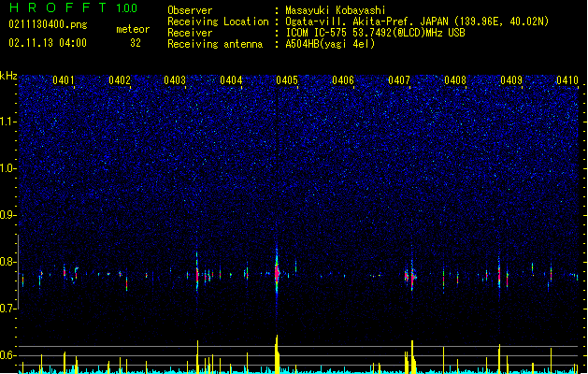
Task: Click the 0407 time marker
Action: pos(399,80)
